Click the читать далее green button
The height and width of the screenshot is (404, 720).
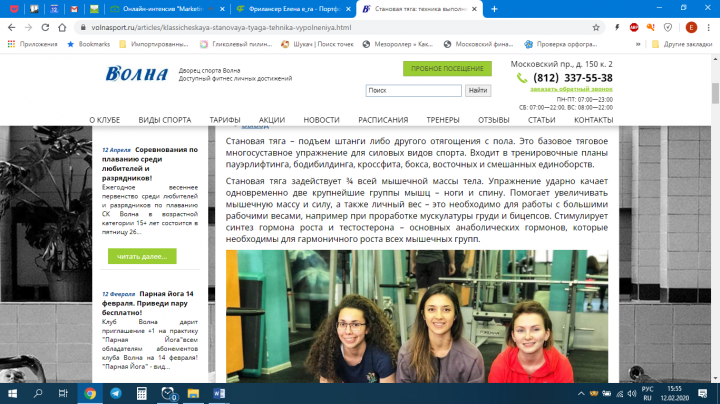[142, 256]
